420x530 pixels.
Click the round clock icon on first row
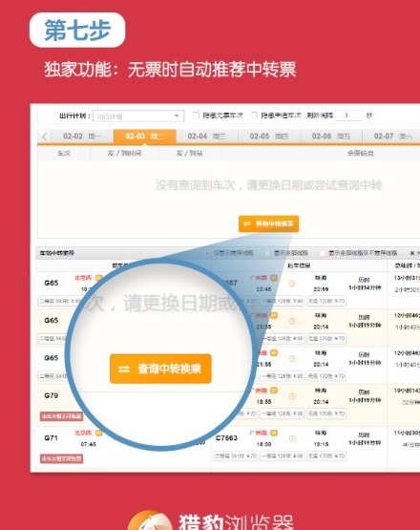[x=292, y=284]
